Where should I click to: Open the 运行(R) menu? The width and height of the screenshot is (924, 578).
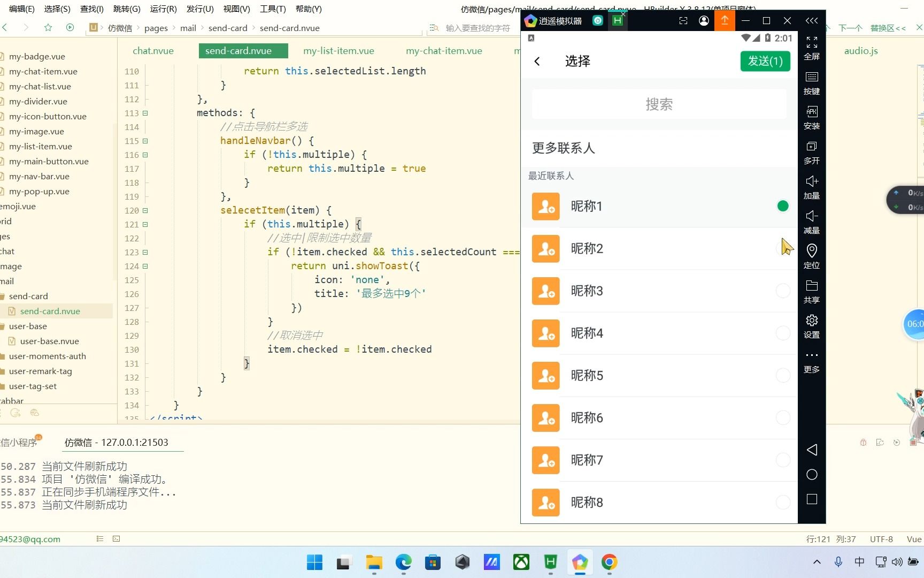163,9
